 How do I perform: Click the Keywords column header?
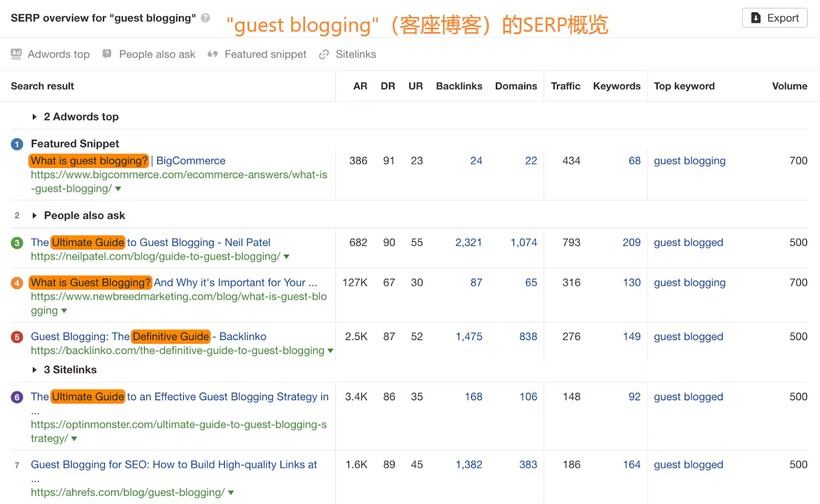click(617, 86)
